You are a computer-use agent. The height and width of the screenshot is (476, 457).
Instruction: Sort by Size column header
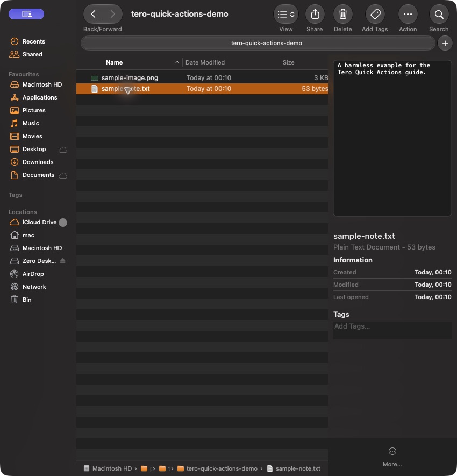pyautogui.click(x=289, y=62)
